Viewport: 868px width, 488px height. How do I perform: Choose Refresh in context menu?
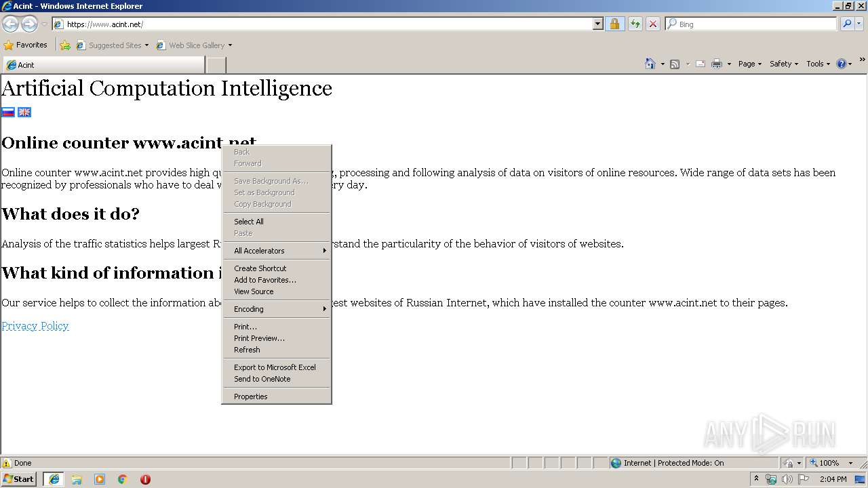point(277,350)
